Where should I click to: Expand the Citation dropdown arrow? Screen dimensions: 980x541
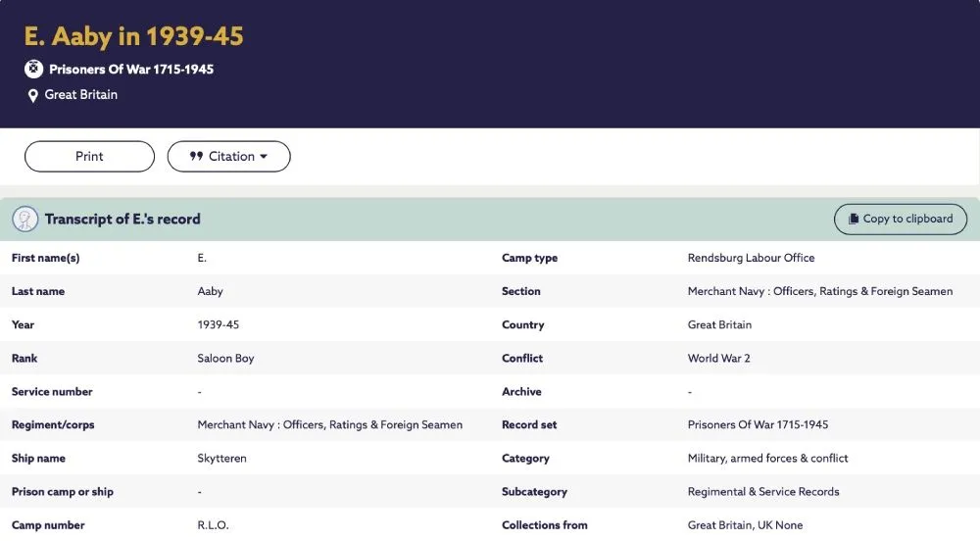click(264, 157)
